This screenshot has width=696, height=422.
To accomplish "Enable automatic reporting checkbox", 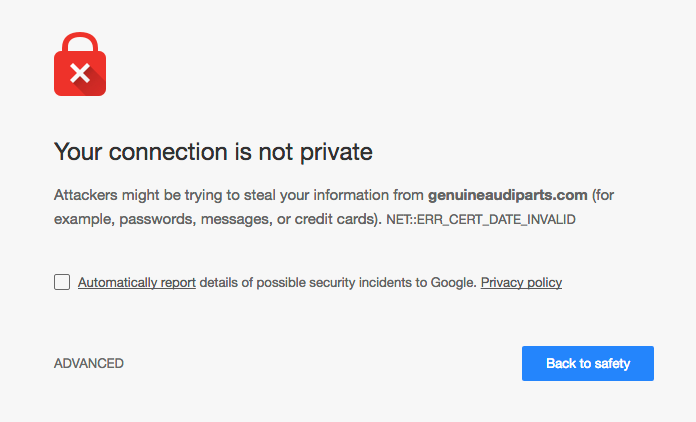I will (x=62, y=282).
